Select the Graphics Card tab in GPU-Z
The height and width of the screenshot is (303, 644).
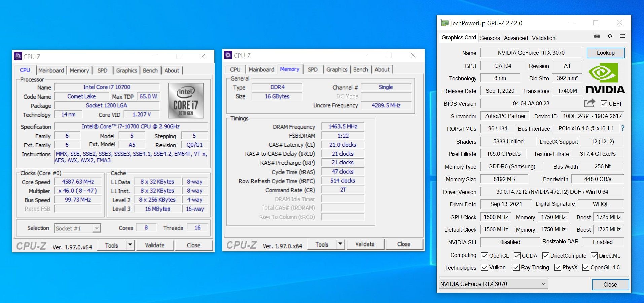(459, 38)
